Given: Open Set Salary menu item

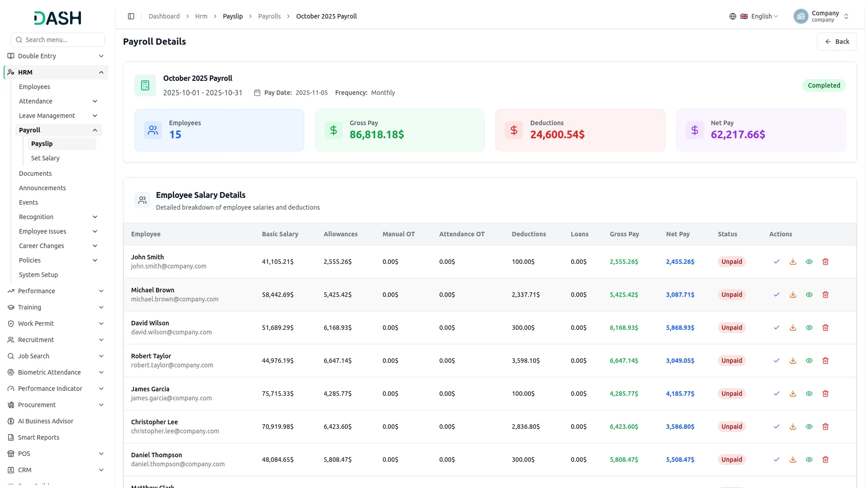Looking at the screenshot, I should pyautogui.click(x=45, y=158).
